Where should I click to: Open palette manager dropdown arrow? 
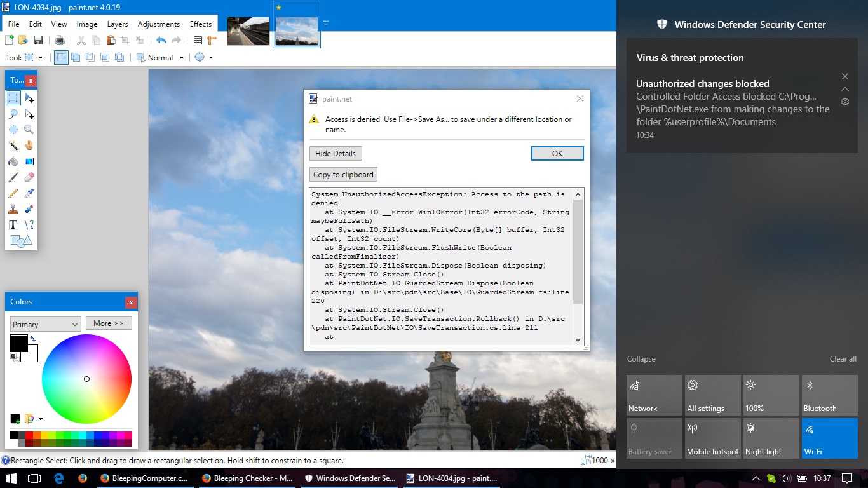(41, 419)
